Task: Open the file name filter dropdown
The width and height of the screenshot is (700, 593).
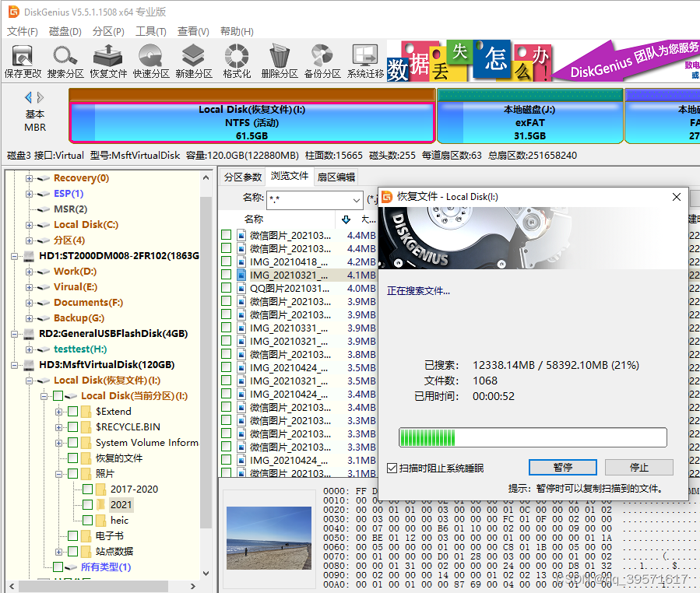Action: [357, 200]
